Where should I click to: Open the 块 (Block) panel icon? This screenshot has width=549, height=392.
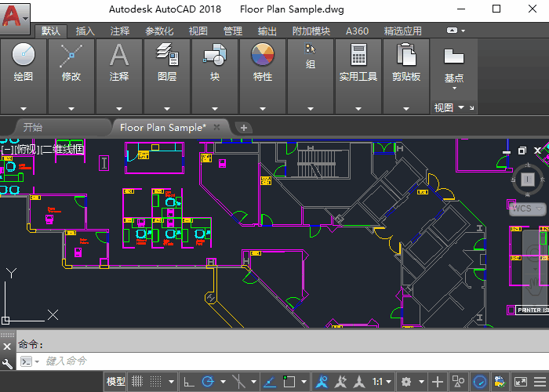coord(215,54)
